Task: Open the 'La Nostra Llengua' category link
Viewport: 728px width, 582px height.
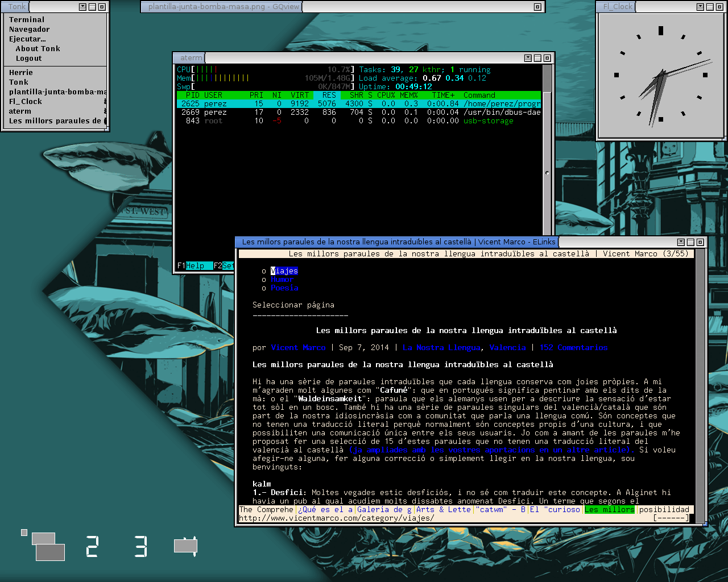Action: pyautogui.click(x=441, y=348)
